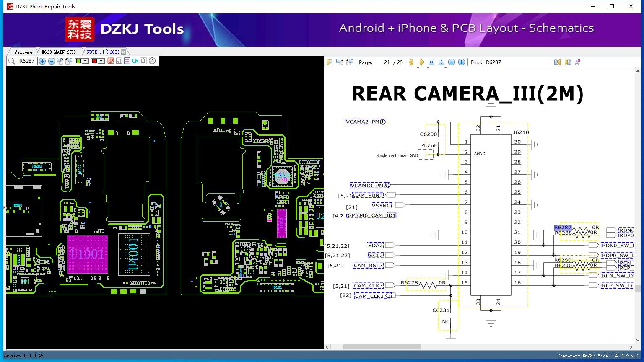This screenshot has width=644, height=362.
Task: Open the green color dropdown
Action: coord(85,61)
